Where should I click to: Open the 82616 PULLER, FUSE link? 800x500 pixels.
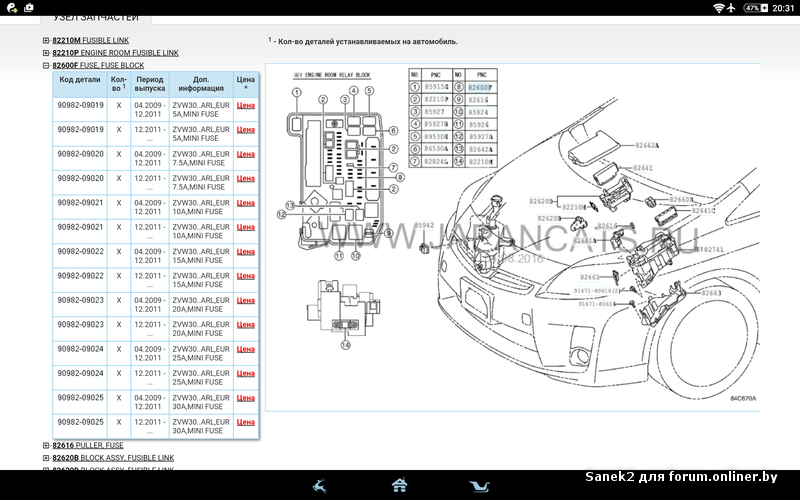[88, 445]
